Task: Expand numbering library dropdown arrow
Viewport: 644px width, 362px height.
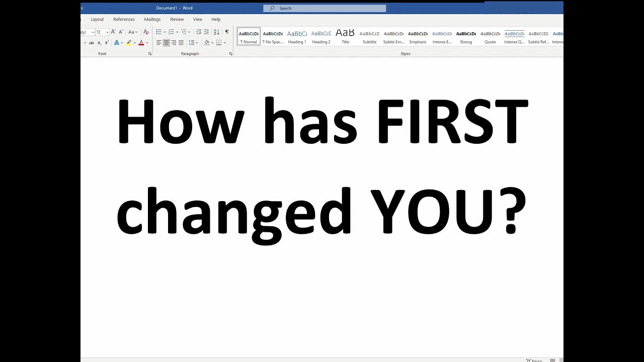Action: 177,32
